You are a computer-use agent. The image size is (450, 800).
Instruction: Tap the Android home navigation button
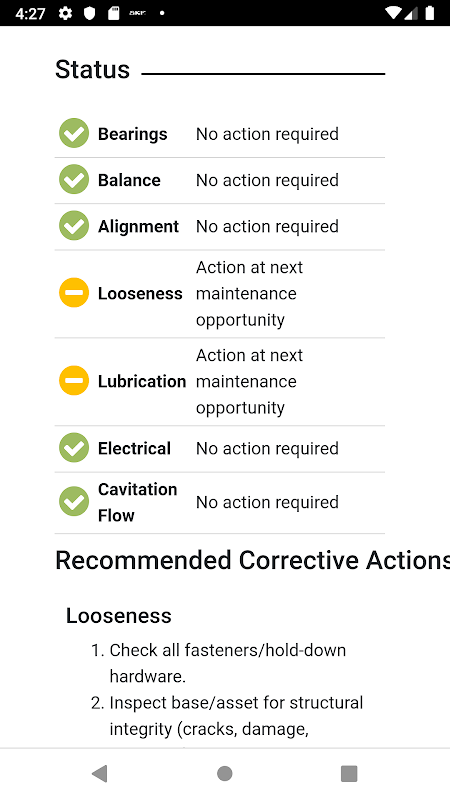pos(224,773)
